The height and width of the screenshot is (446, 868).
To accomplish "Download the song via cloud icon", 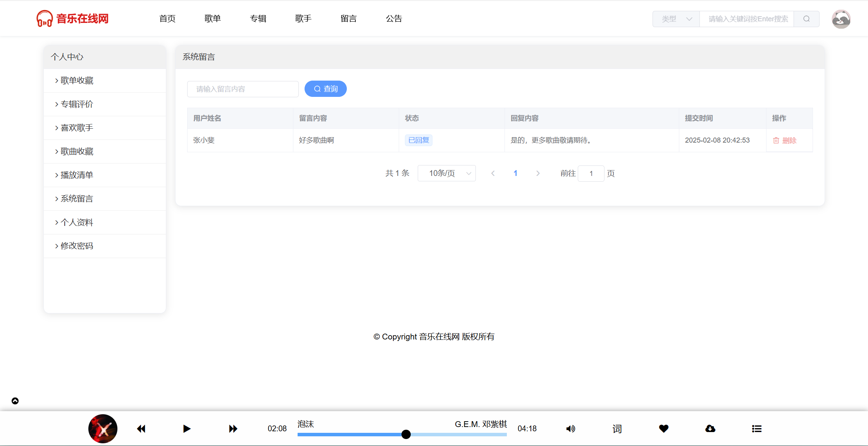I will [710, 429].
